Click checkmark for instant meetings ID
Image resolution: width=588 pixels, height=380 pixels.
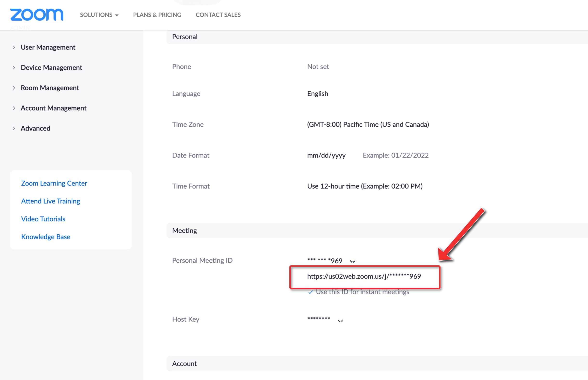click(311, 292)
